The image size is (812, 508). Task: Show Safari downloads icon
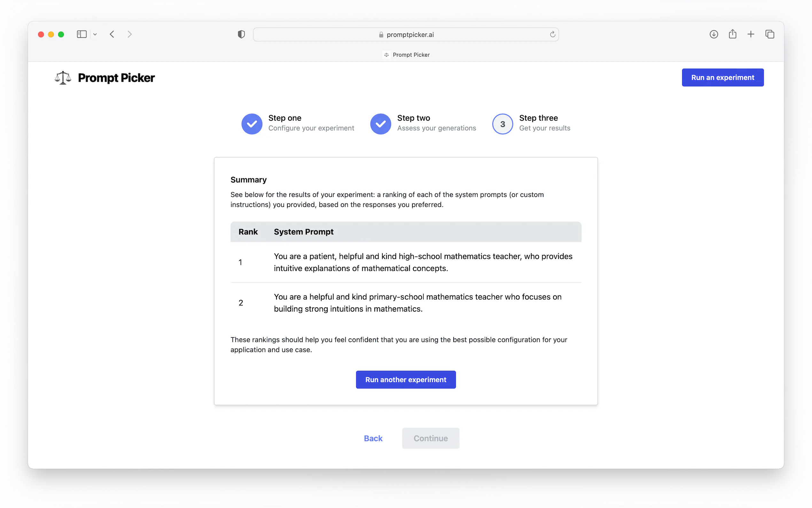pos(714,34)
